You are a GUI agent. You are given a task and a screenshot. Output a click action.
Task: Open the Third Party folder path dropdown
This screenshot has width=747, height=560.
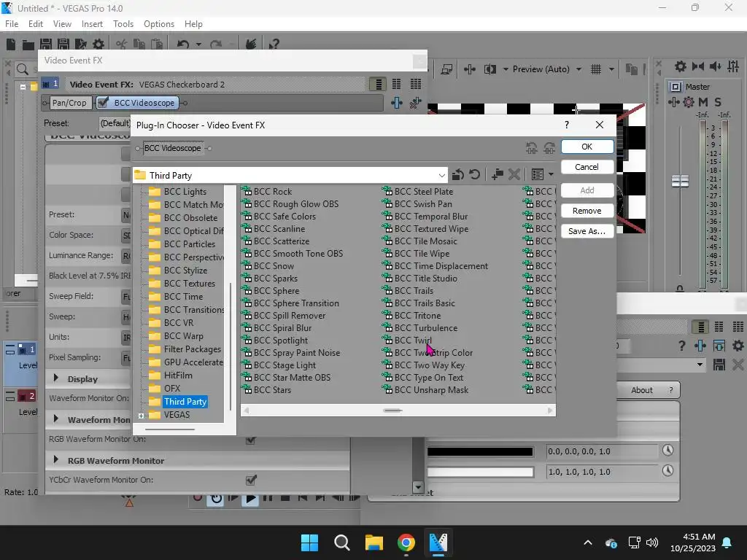(x=441, y=175)
